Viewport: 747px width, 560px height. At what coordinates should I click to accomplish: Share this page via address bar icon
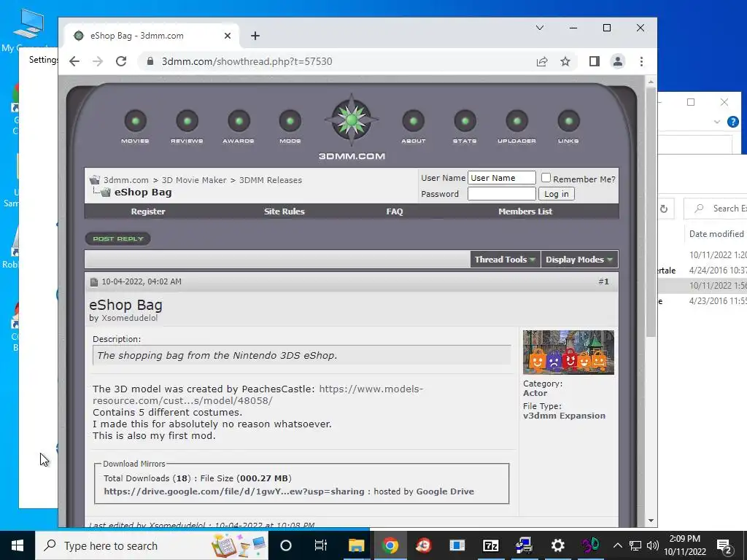(542, 61)
